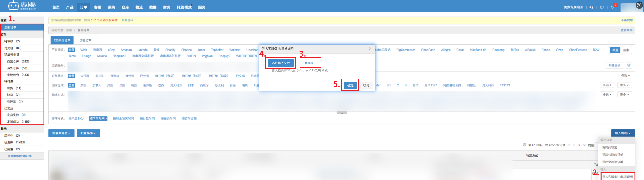Image resolution: width=644 pixels, height=180 pixels.
Task: Filter platform by Temu
Action: tap(72, 56)
